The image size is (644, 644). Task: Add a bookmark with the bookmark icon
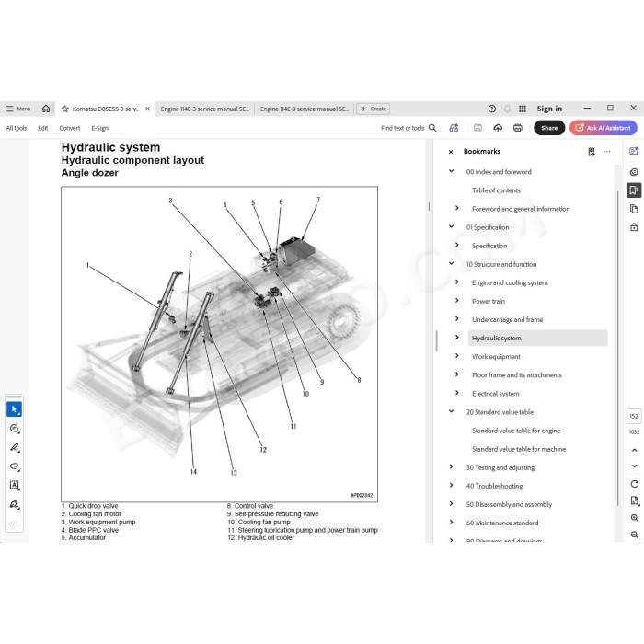pos(592,152)
